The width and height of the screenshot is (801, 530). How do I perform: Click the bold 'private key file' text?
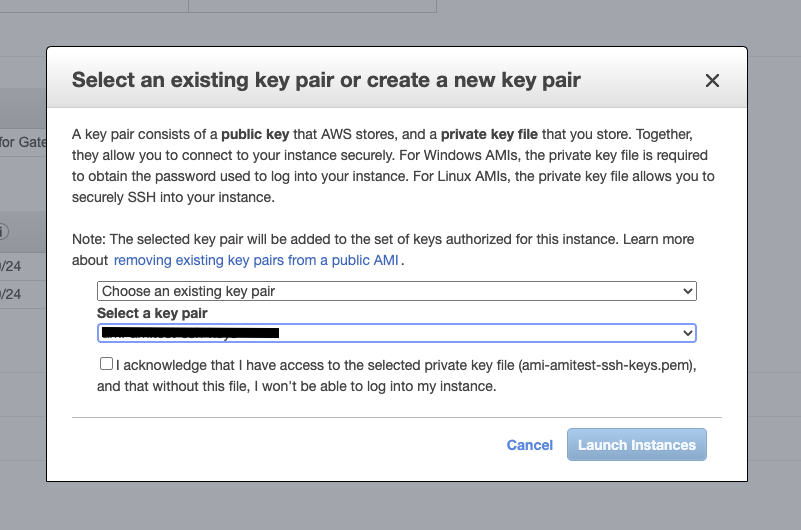[500, 133]
